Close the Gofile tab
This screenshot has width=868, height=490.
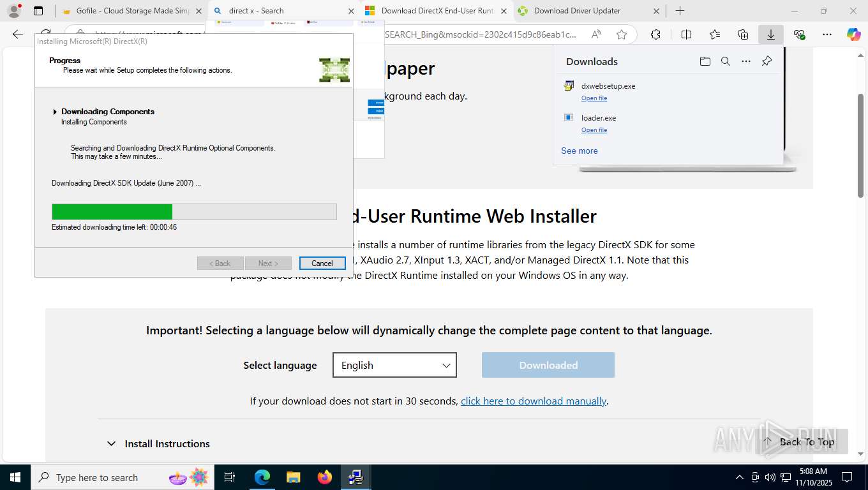point(198,11)
